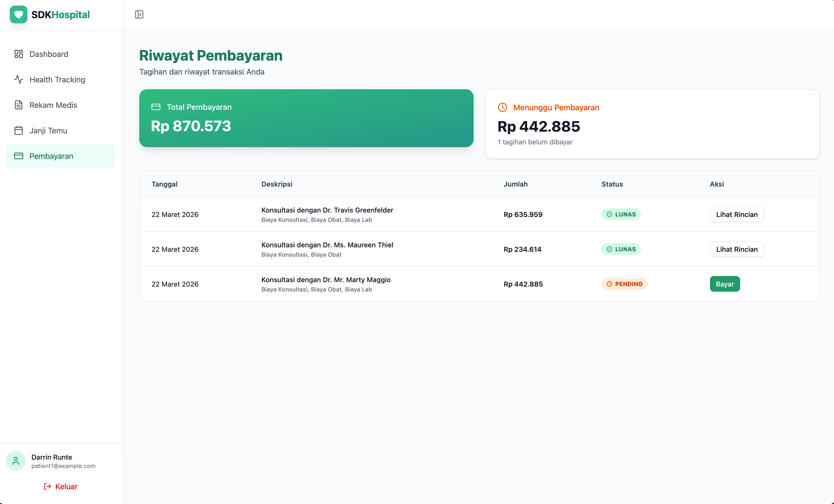Image resolution: width=834 pixels, height=504 pixels.
Task: Click the LUNAS badge on Maureen Thiel row
Action: 621,249
